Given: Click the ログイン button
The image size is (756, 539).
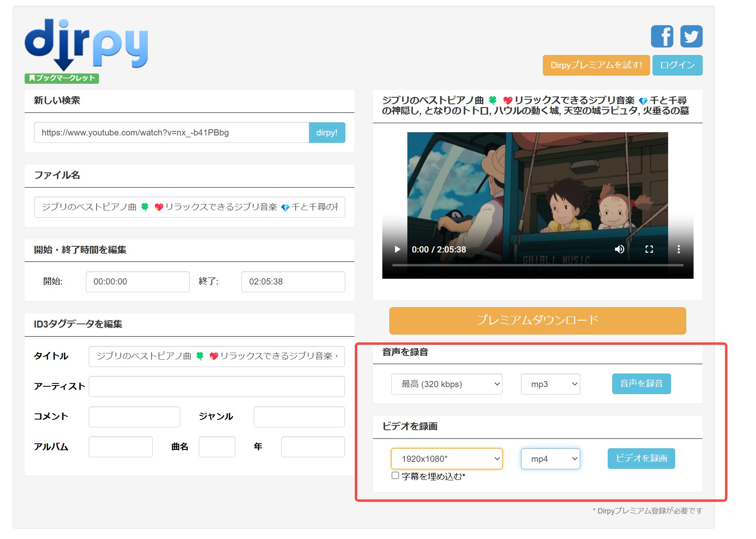Looking at the screenshot, I should tap(678, 65).
